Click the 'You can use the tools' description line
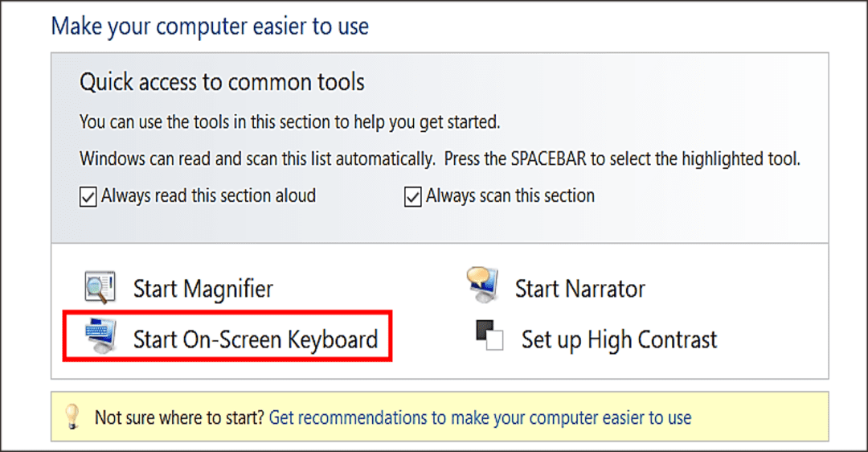Viewport: 868px width, 452px height. (x=289, y=123)
